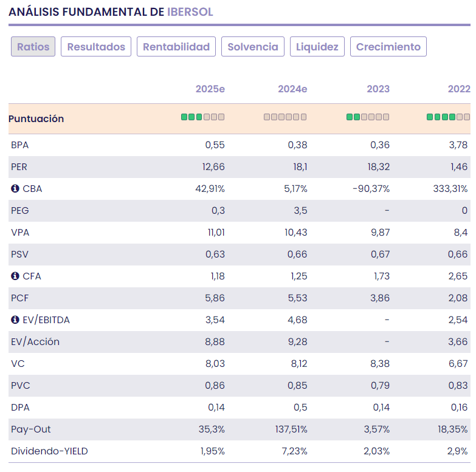Open the Crecimiento tab
Screen dimensions: 476x472
(388, 47)
